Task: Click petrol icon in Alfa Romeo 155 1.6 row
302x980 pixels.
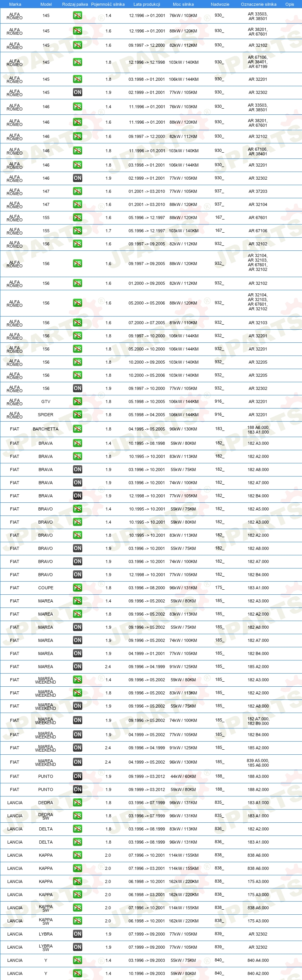Action: [x=77, y=218]
